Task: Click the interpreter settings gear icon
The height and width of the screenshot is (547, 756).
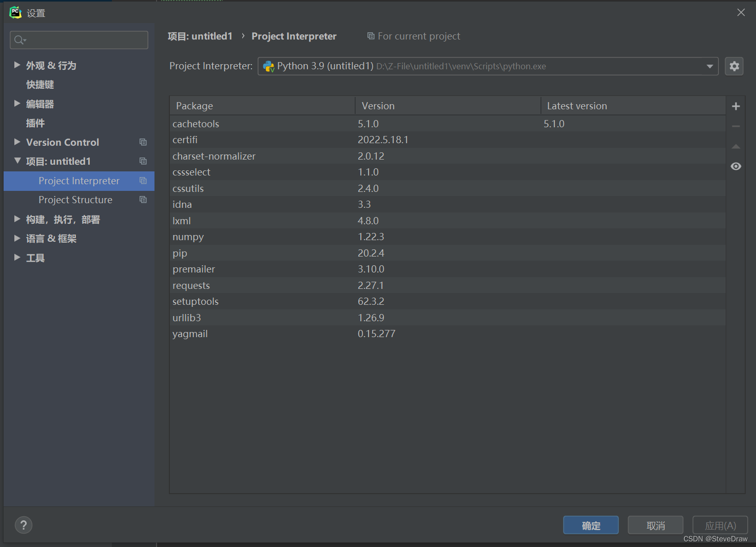Action: [734, 66]
